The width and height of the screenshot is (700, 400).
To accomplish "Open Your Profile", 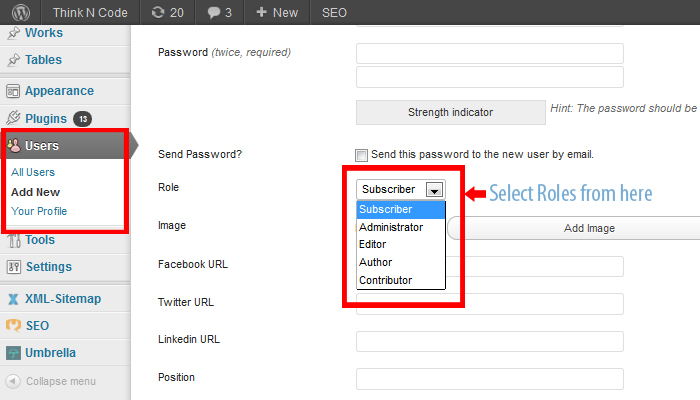I will pos(39,211).
